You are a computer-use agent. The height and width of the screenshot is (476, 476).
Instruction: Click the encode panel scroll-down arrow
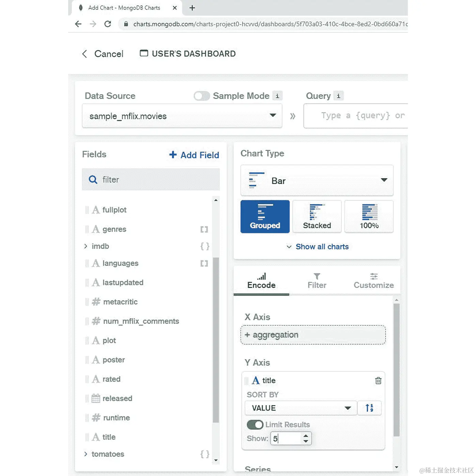click(396, 467)
